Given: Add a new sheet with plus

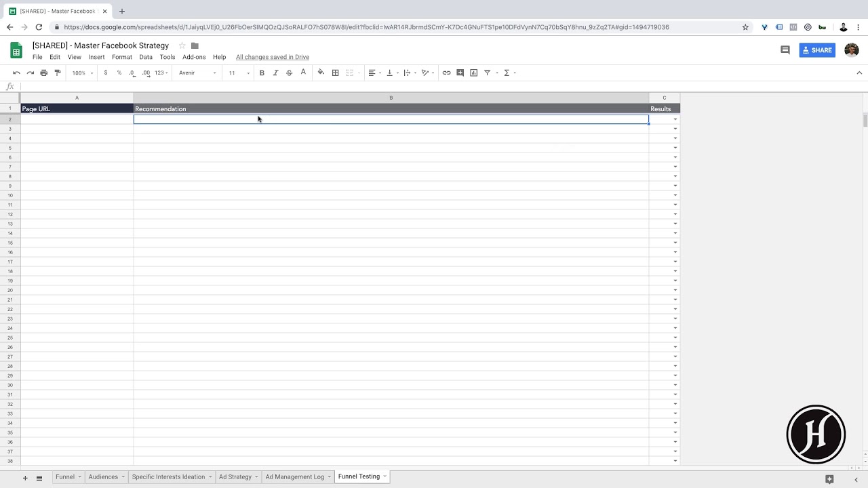Looking at the screenshot, I should pyautogui.click(x=25, y=478).
